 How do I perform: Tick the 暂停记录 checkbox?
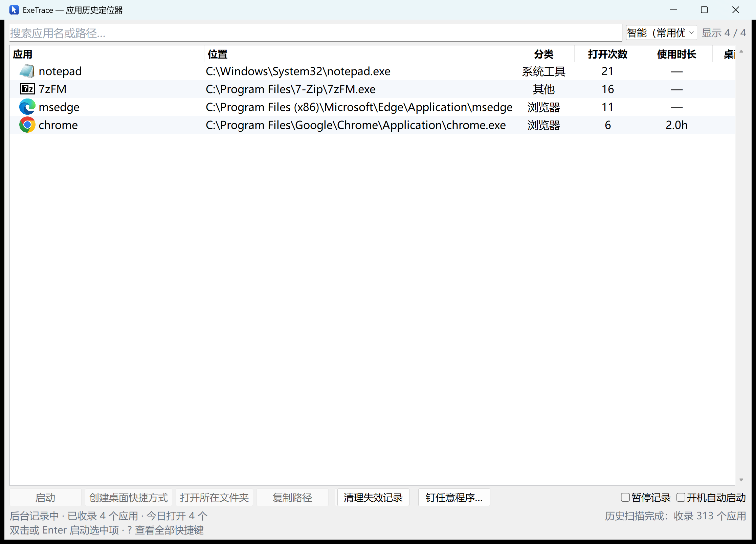pyautogui.click(x=625, y=497)
